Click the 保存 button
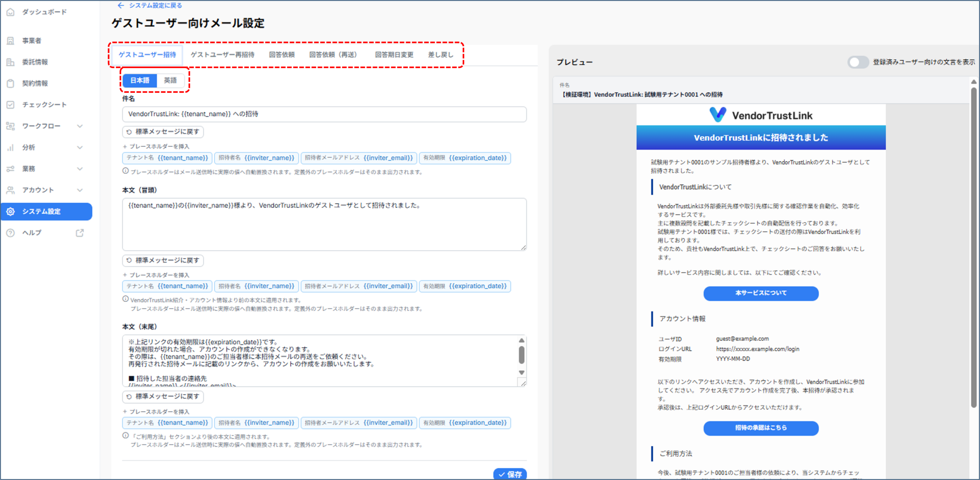Viewport: 980px width, 480px height. (x=510, y=474)
